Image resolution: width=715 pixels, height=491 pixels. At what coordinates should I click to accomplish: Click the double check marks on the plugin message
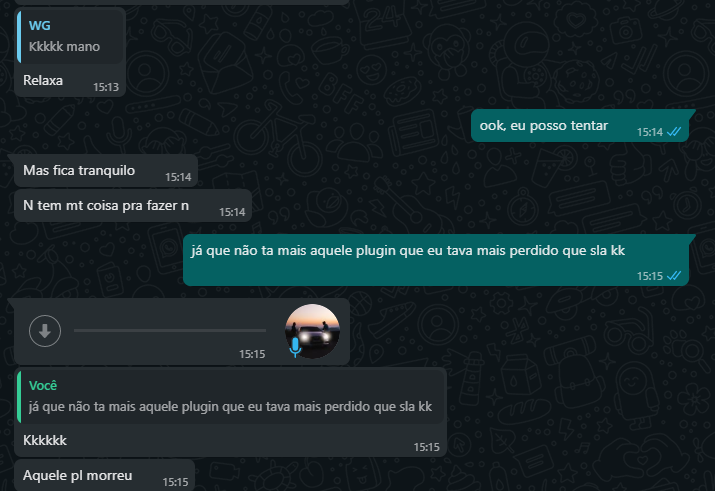tap(674, 276)
